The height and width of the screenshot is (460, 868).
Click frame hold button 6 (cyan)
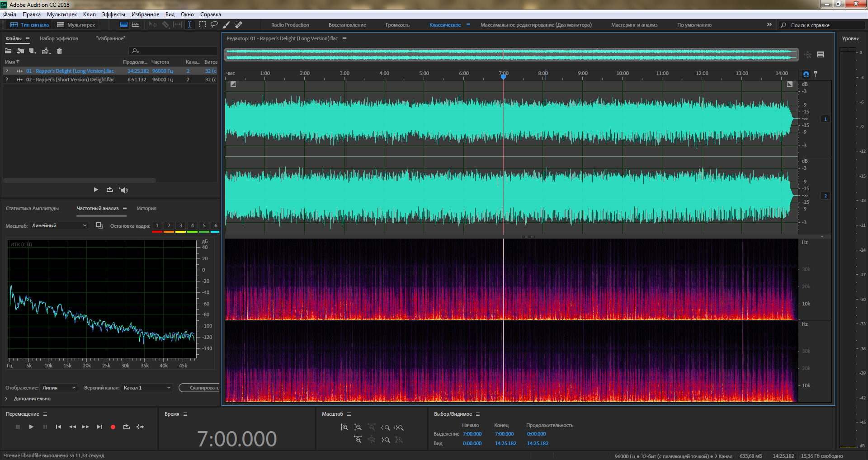pyautogui.click(x=216, y=226)
